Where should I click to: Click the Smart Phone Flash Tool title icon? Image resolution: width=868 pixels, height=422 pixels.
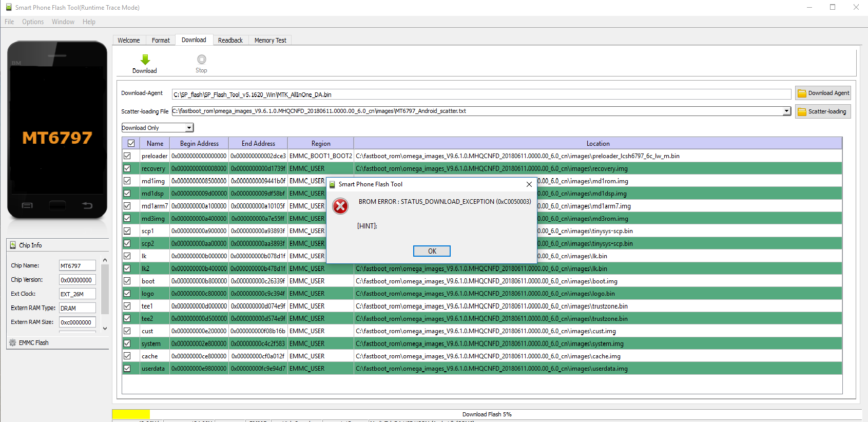(8, 7)
